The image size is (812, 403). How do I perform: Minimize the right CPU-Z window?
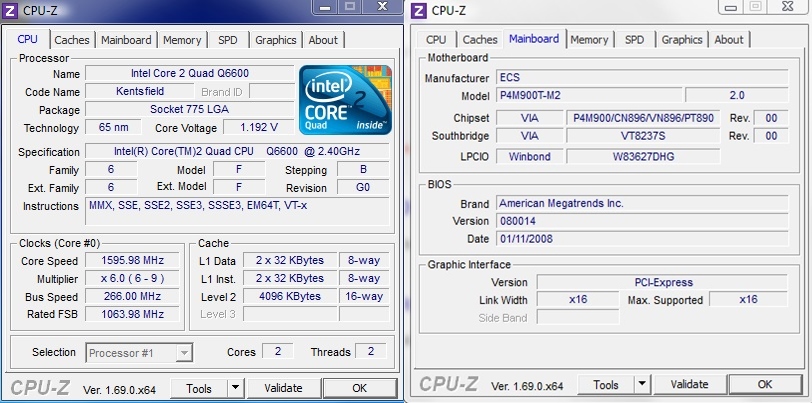coord(731,7)
